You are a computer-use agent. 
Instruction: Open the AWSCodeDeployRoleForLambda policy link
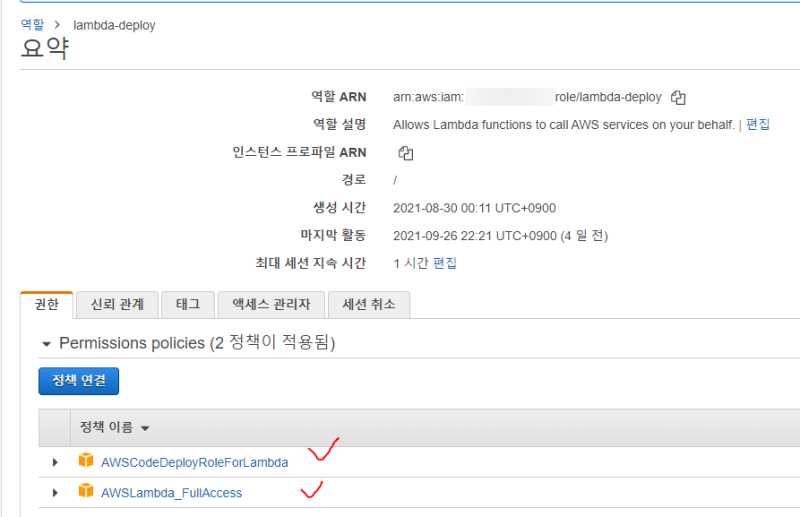point(194,462)
